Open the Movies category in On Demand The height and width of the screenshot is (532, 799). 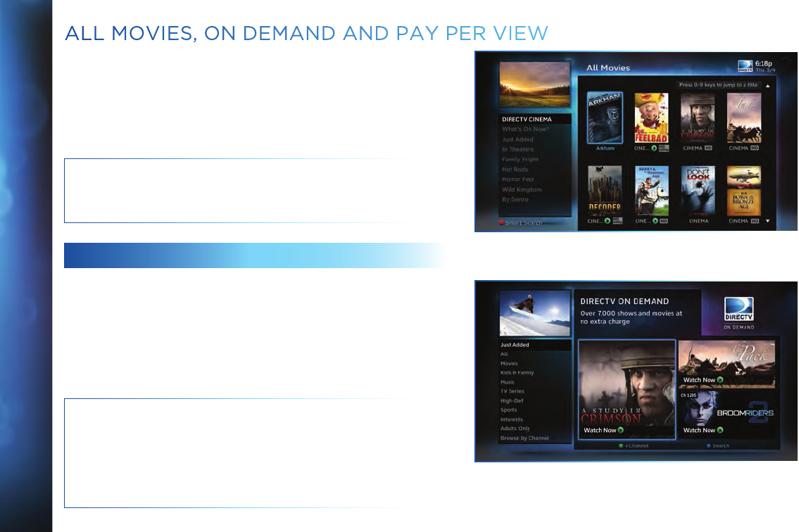pos(509,363)
